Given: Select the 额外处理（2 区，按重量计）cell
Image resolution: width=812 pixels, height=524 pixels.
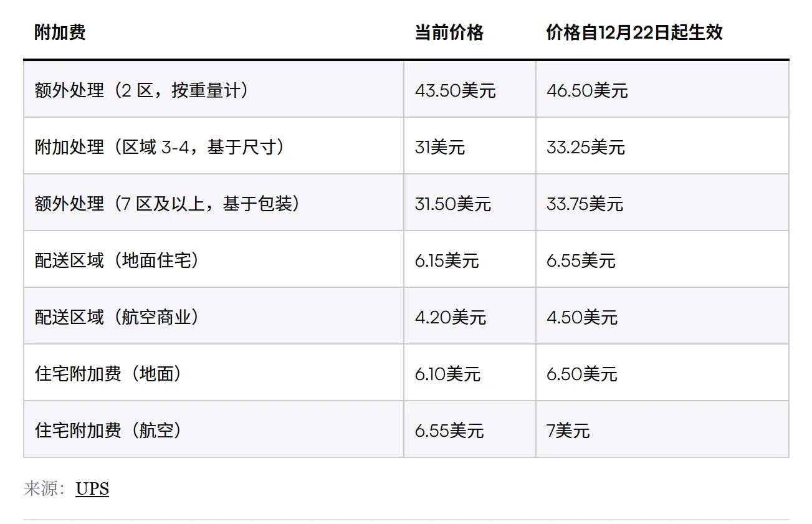Looking at the screenshot, I should click(142, 90).
